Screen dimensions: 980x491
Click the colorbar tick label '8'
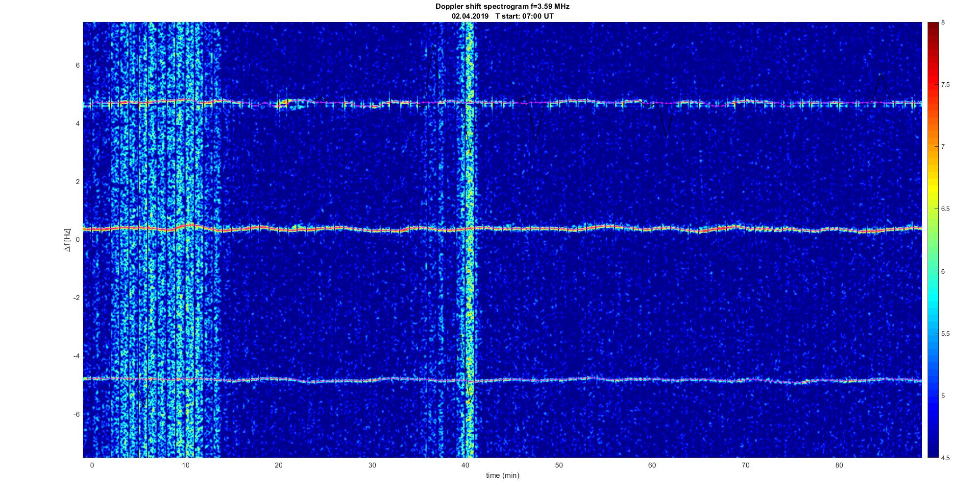pos(943,23)
